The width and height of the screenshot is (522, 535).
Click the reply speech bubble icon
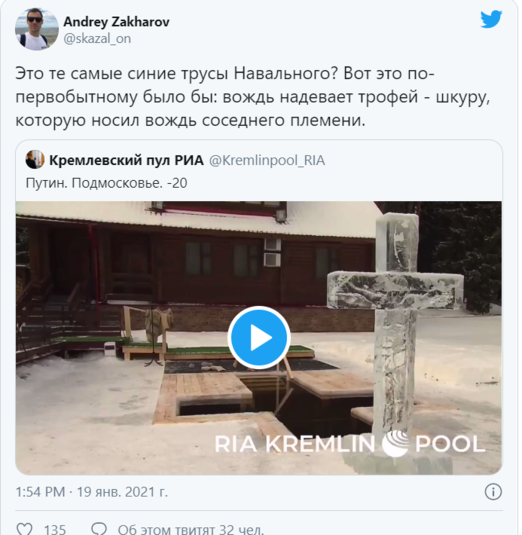[x=99, y=529]
